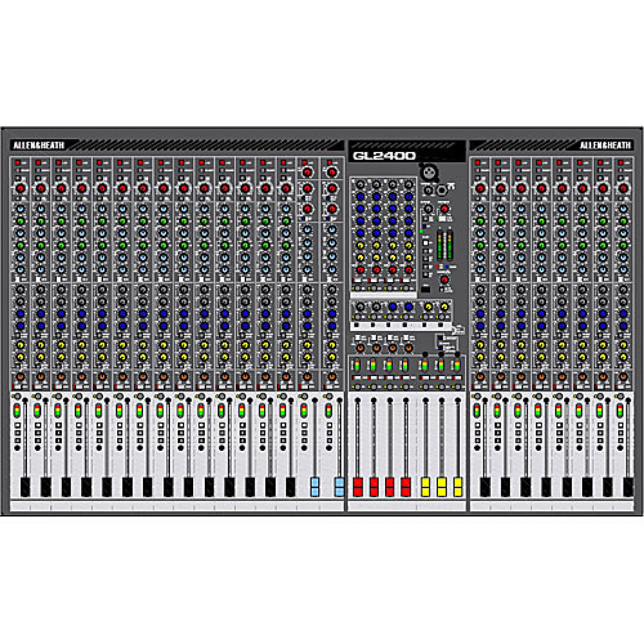Click the leftmost channel's red gain knob
The height and width of the screenshot is (644, 644).
20,188
